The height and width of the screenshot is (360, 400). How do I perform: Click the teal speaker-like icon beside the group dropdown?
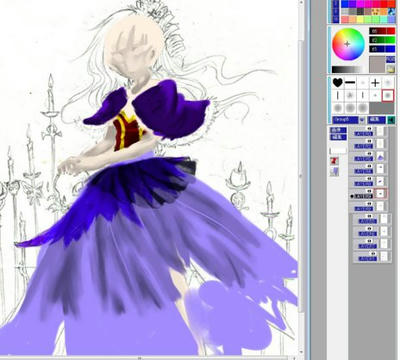pos(391,120)
